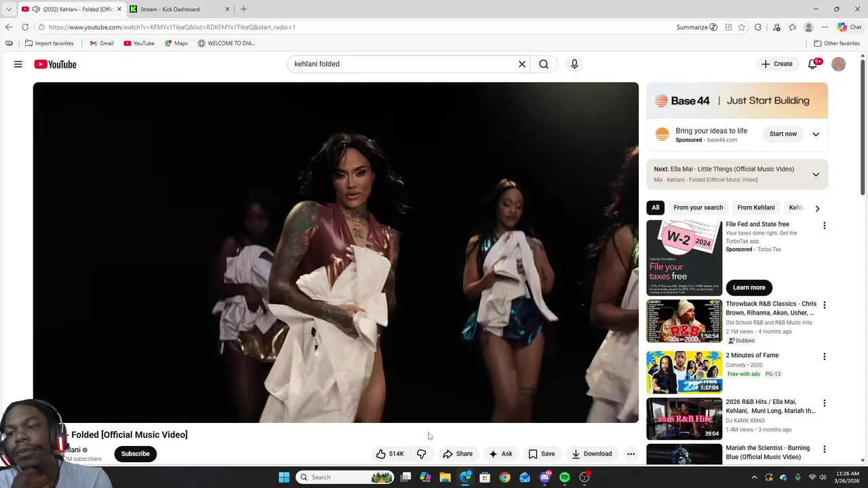Open 2 Minutes of Fame thumbnail

pos(684,372)
